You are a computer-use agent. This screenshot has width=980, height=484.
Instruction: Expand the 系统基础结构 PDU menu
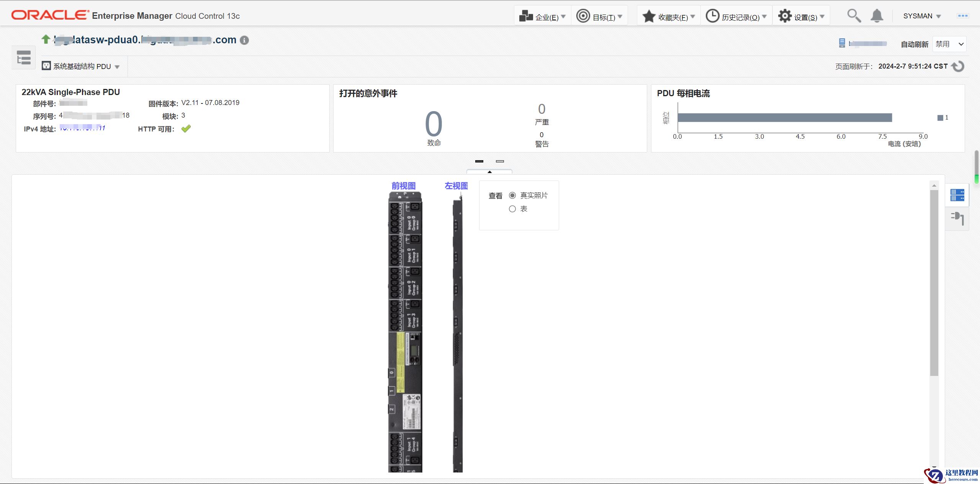point(81,66)
